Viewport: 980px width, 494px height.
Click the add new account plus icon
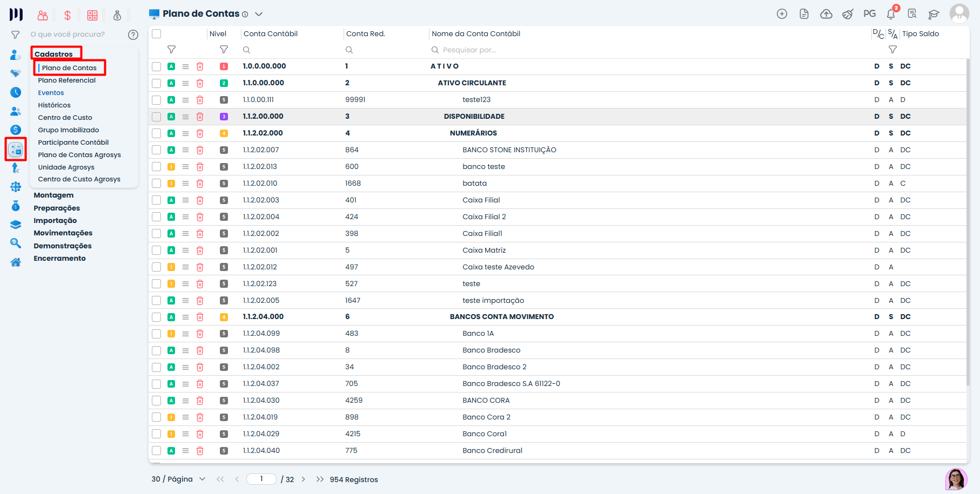782,14
